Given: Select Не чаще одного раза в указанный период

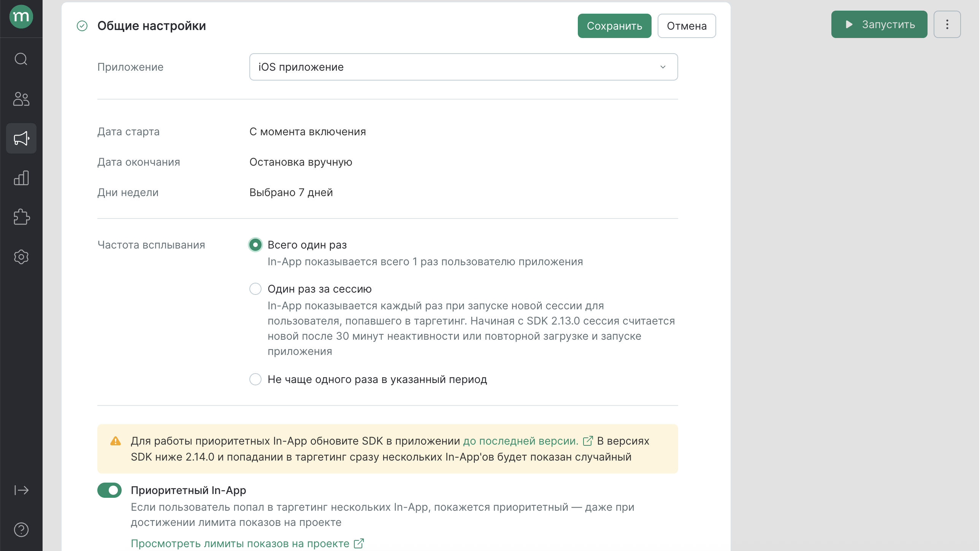Looking at the screenshot, I should point(255,380).
